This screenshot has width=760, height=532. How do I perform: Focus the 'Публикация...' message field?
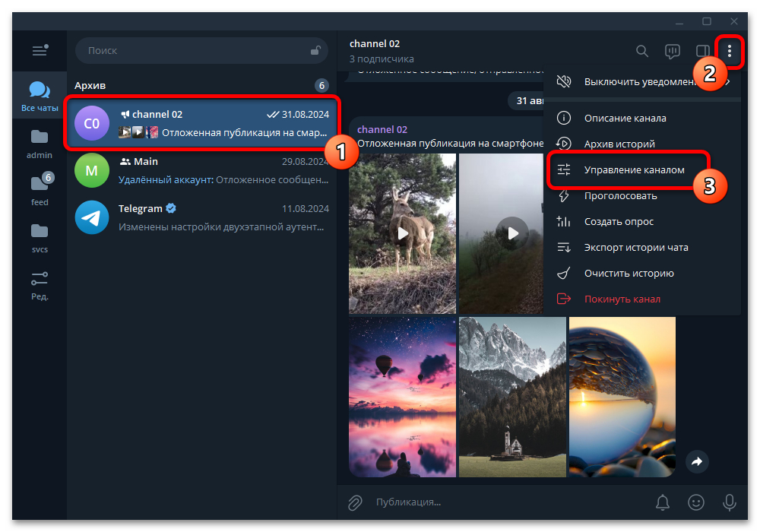pyautogui.click(x=509, y=502)
